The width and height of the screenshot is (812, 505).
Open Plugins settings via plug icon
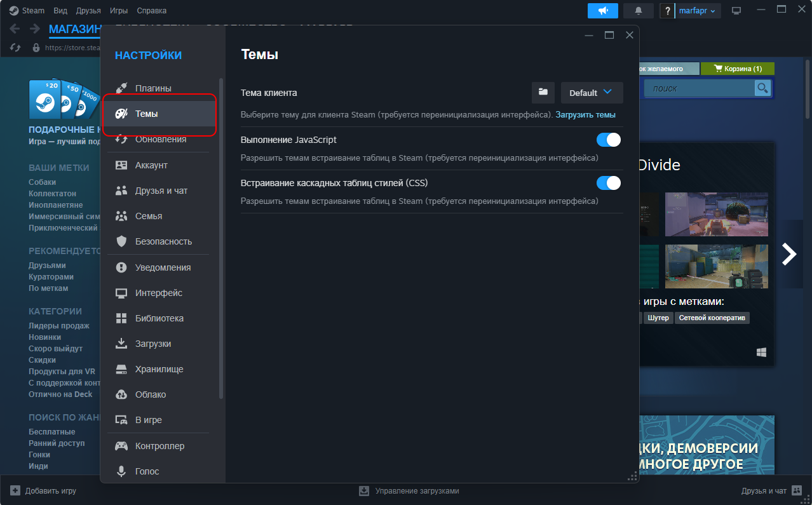pyautogui.click(x=121, y=88)
